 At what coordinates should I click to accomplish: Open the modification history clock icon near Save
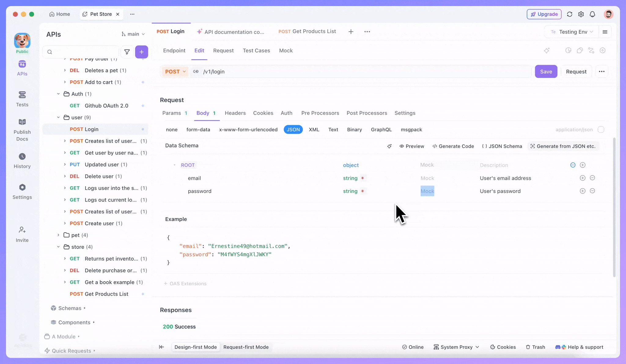coord(568,50)
